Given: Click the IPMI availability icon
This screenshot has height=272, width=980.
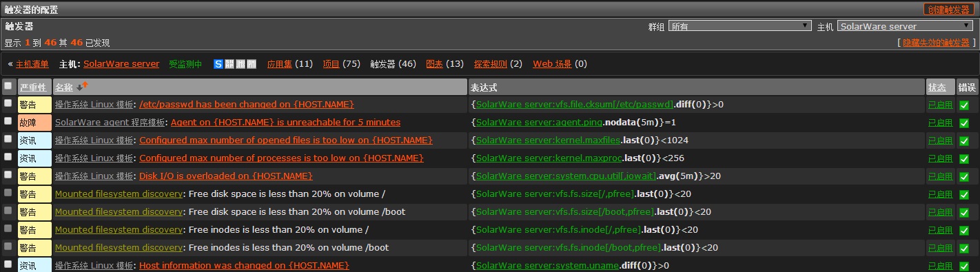Looking at the screenshot, I should (x=252, y=64).
